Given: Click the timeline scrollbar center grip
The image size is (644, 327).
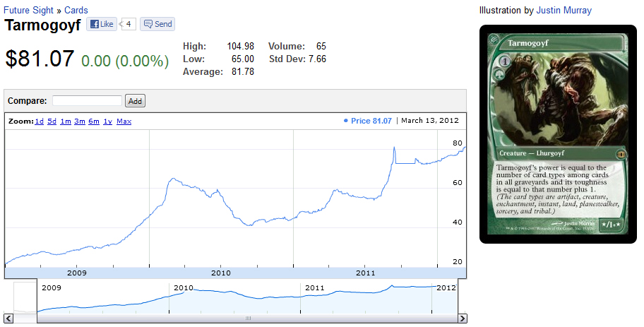Looking at the screenshot, I should click(248, 318).
